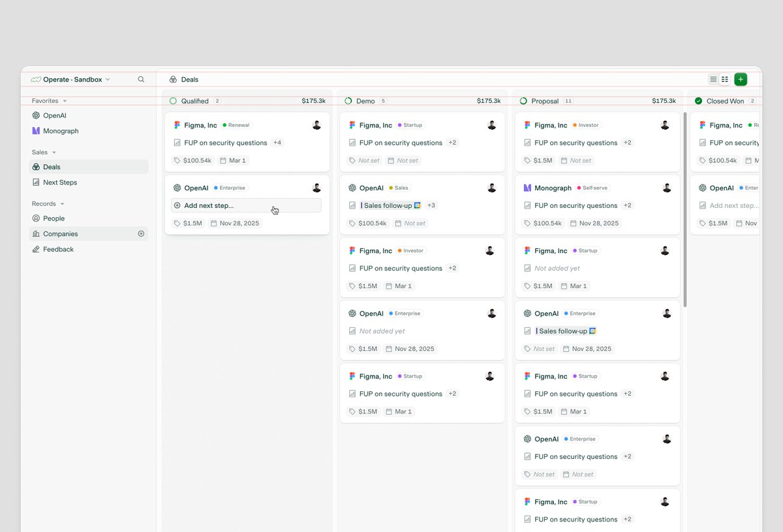Click the Sales tag on Demo OpenAI card
Image resolution: width=783 pixels, height=532 pixels.
(399, 188)
